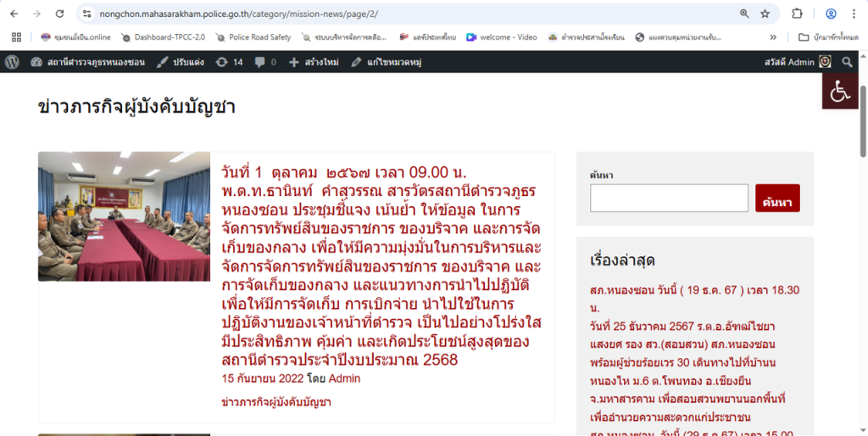Open the Chrome three-dot menu
868x436 pixels.
(854, 14)
